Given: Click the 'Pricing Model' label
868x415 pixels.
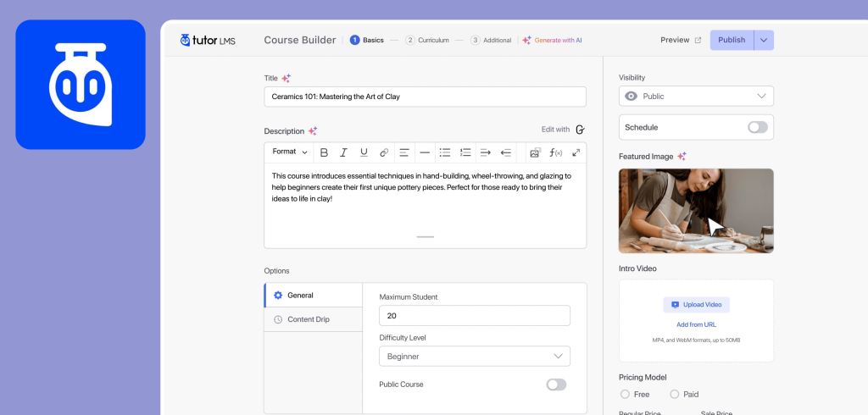Looking at the screenshot, I should click(x=643, y=378).
